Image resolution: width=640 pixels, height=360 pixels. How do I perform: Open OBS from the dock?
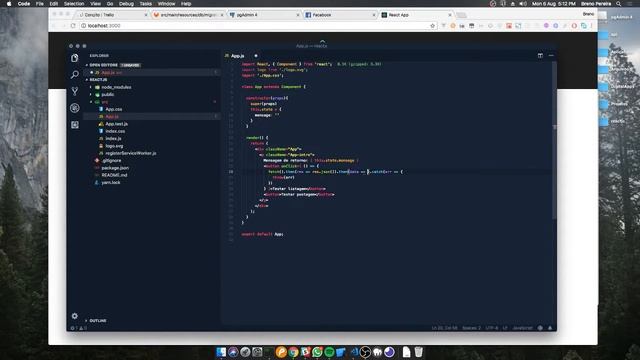pos(365,352)
